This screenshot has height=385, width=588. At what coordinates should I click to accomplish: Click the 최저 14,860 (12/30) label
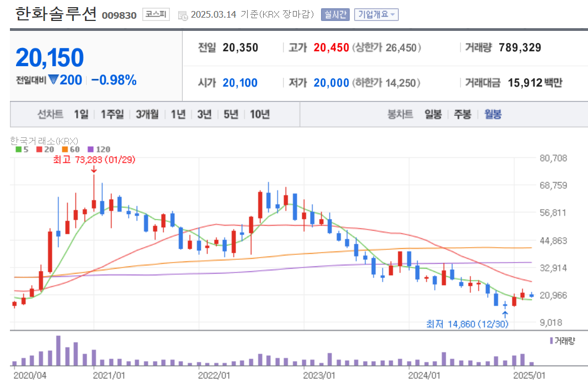467,324
